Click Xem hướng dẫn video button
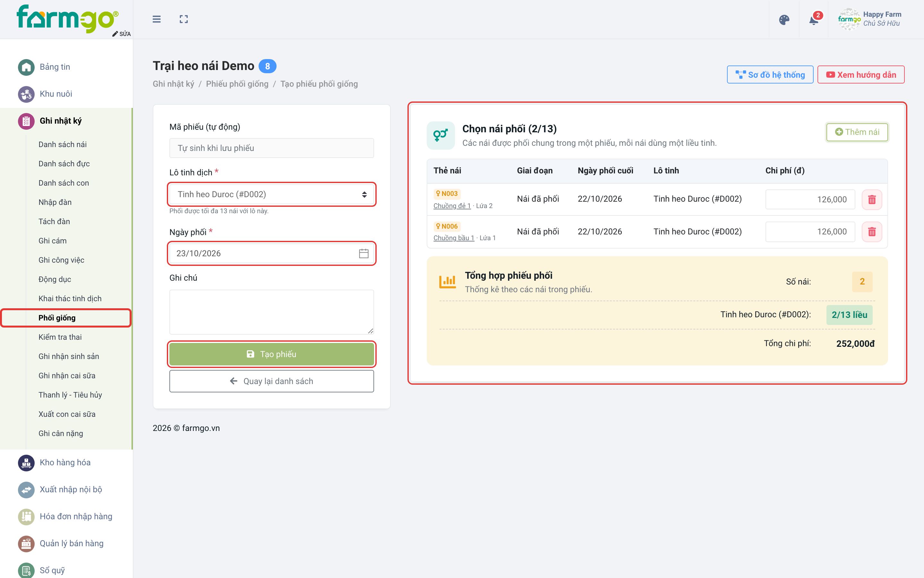Image resolution: width=924 pixels, height=578 pixels. [x=860, y=74]
